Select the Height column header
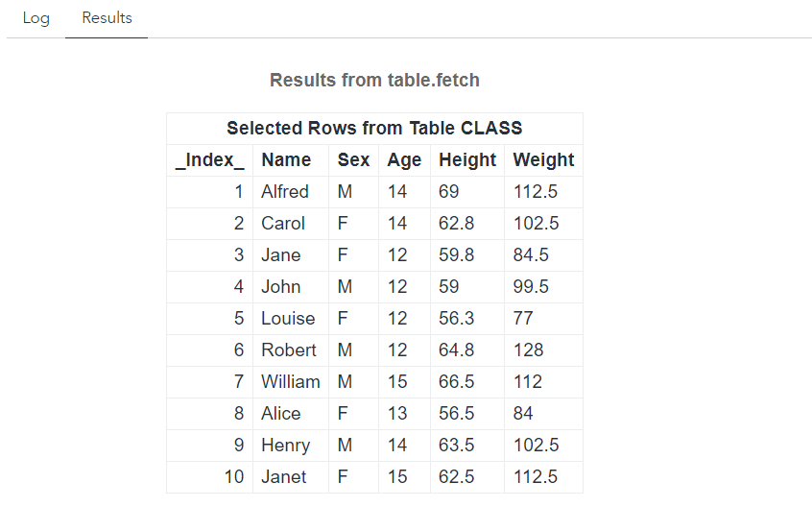The image size is (812, 531). coord(467,160)
